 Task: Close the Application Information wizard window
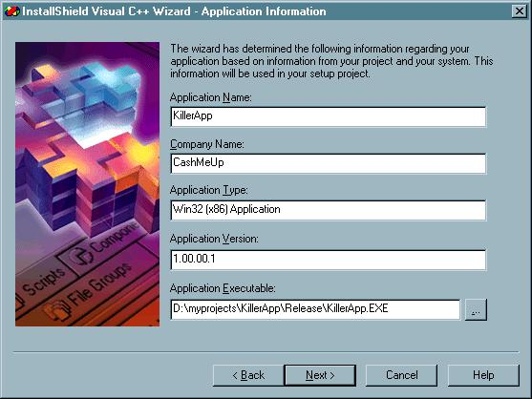pyautogui.click(x=520, y=11)
